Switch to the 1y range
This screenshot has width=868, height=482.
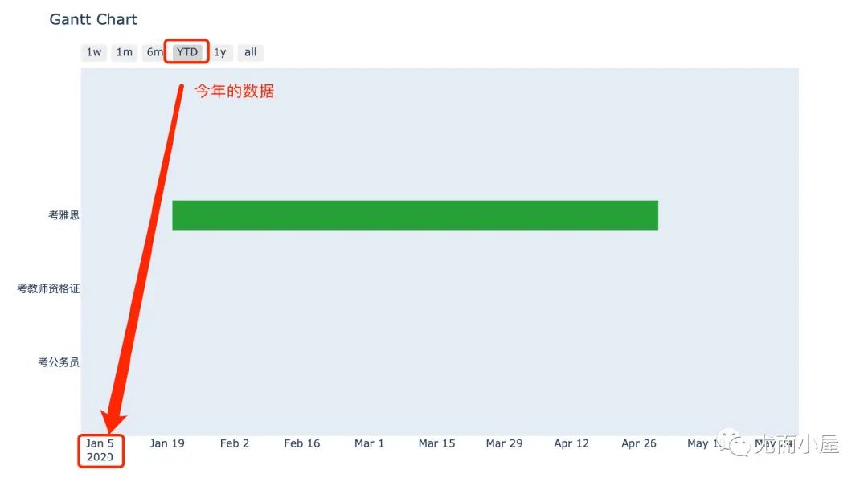click(x=220, y=52)
